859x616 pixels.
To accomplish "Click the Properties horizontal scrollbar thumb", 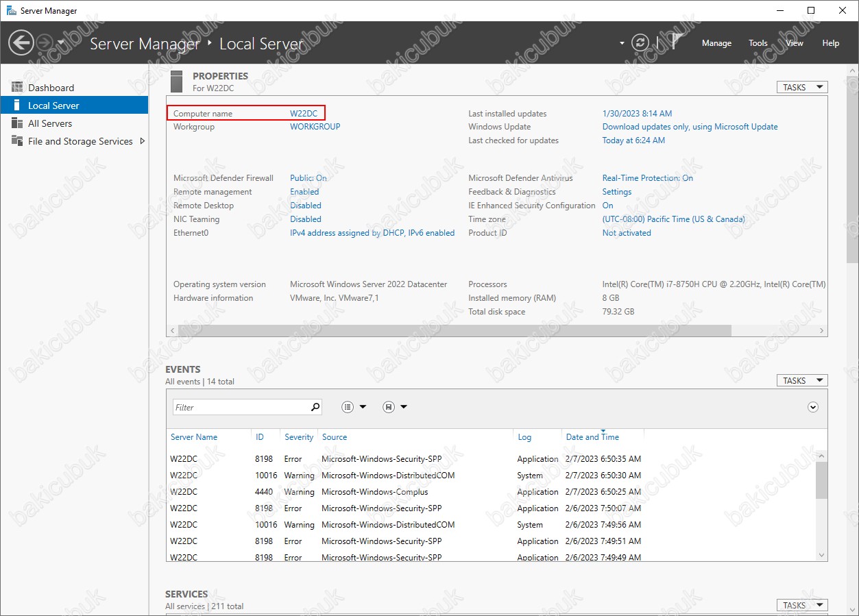I will pyautogui.click(x=455, y=330).
